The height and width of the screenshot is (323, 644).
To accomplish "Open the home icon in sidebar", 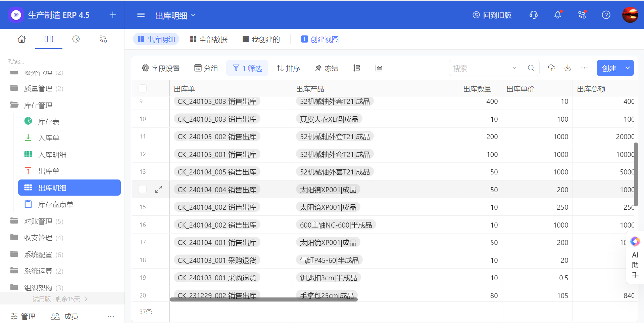I will (x=21, y=39).
